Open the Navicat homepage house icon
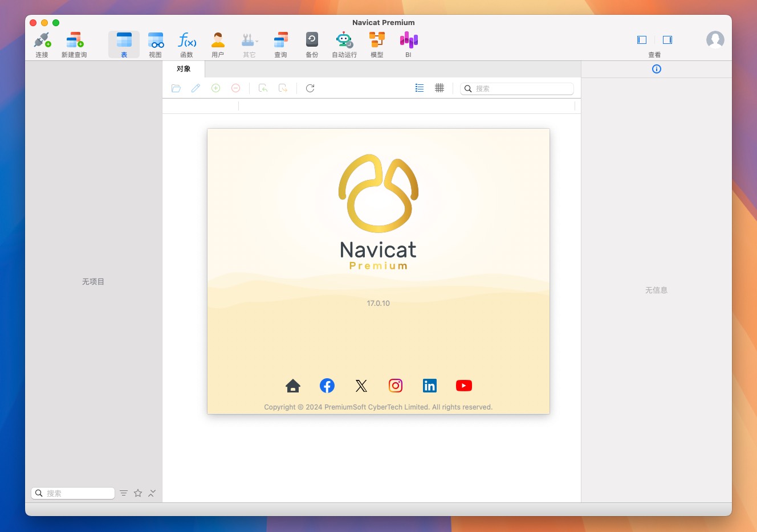This screenshot has width=757, height=532. (293, 386)
